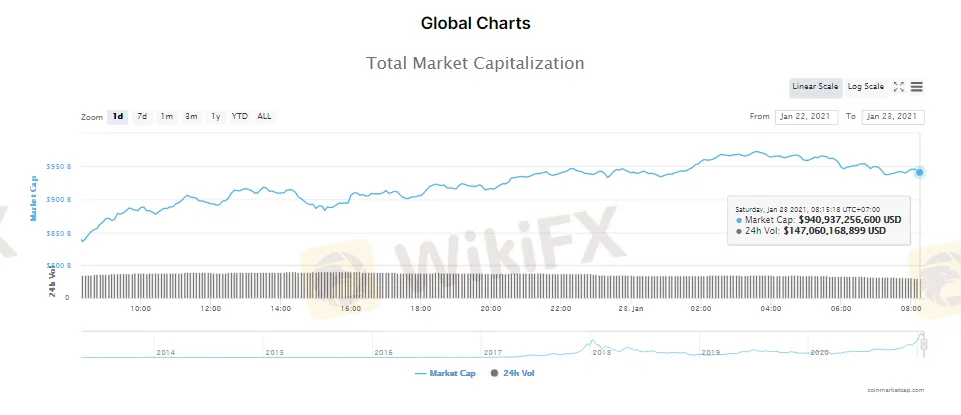Image resolution: width=961 pixels, height=415 pixels.
Task: Select the 7d zoom range
Action: pos(142,116)
